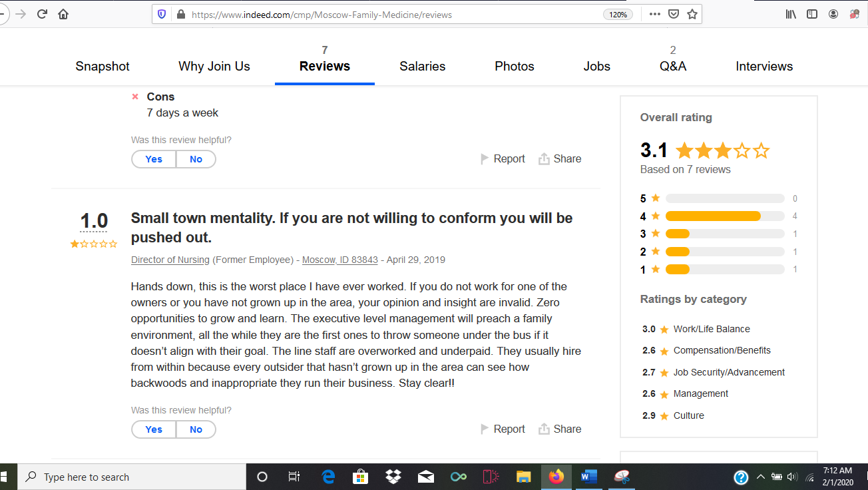Open the Why Join Us tab
The height and width of the screenshot is (490, 868).
214,66
